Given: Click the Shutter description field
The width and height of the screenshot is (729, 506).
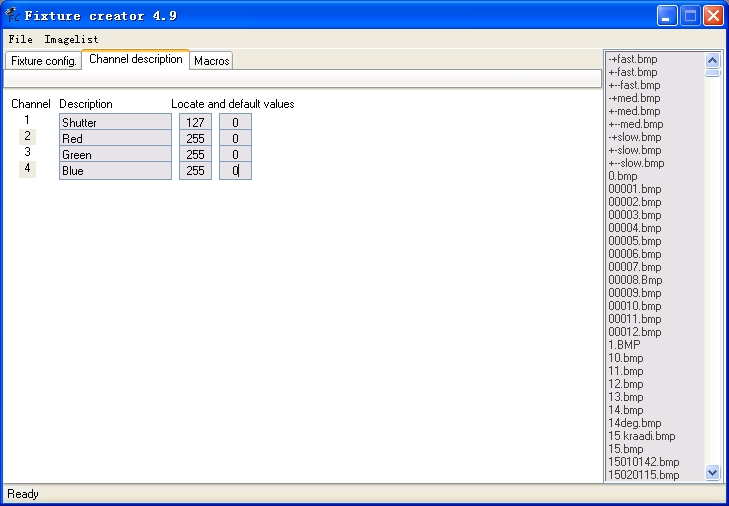Looking at the screenshot, I should pyautogui.click(x=115, y=122).
